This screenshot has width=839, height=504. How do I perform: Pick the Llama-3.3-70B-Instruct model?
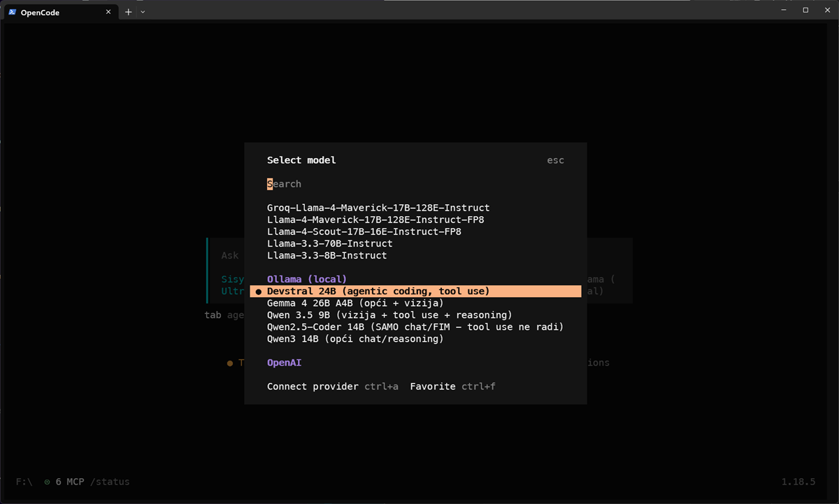[x=329, y=243]
